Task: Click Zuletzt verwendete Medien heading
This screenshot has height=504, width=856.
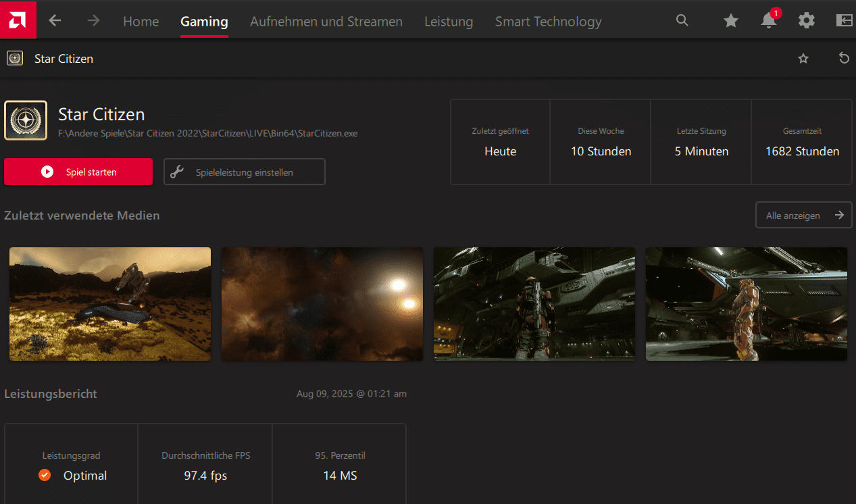Action: click(x=82, y=216)
